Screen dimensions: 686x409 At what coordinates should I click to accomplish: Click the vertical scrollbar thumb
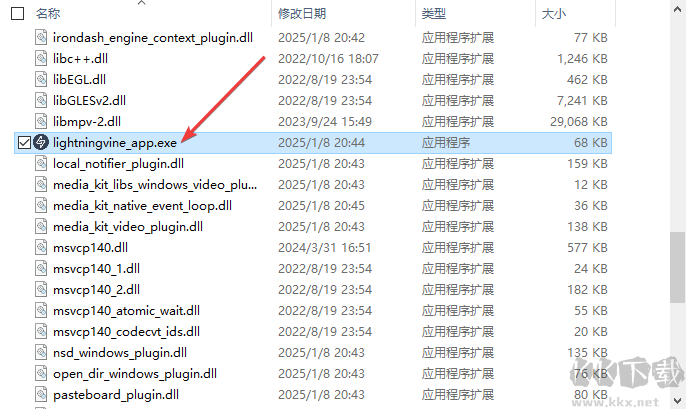tap(678, 267)
